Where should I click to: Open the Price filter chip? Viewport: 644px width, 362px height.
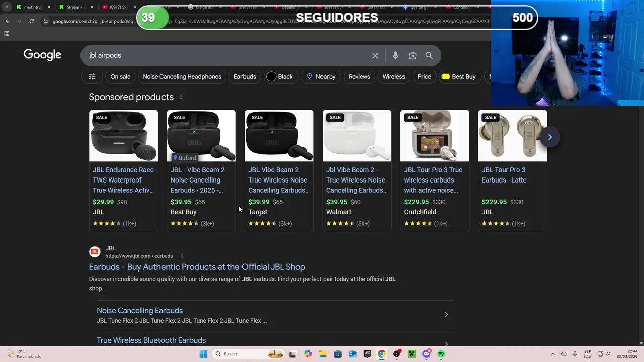coord(424,77)
